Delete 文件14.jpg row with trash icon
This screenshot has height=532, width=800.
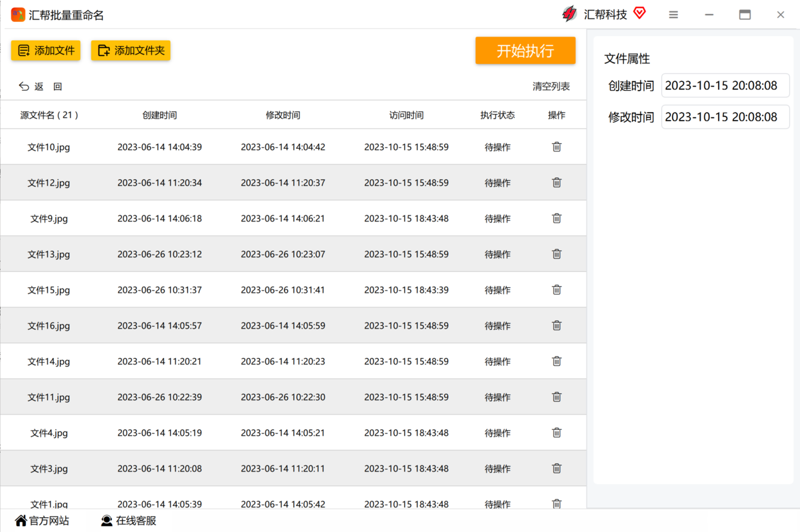557,361
